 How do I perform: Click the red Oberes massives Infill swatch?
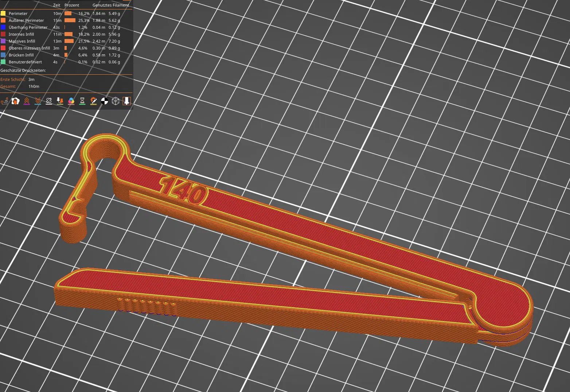coord(3,48)
